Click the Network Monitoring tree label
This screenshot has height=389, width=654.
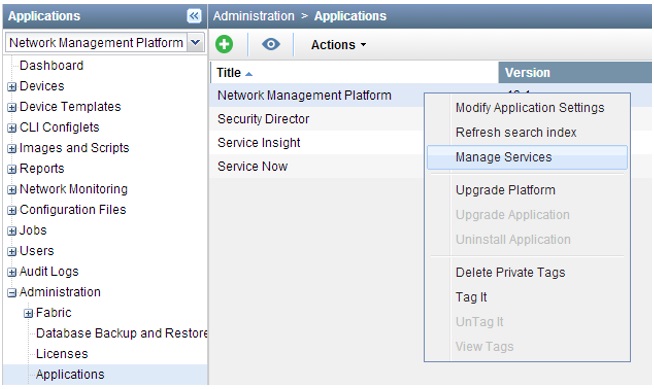pos(73,189)
